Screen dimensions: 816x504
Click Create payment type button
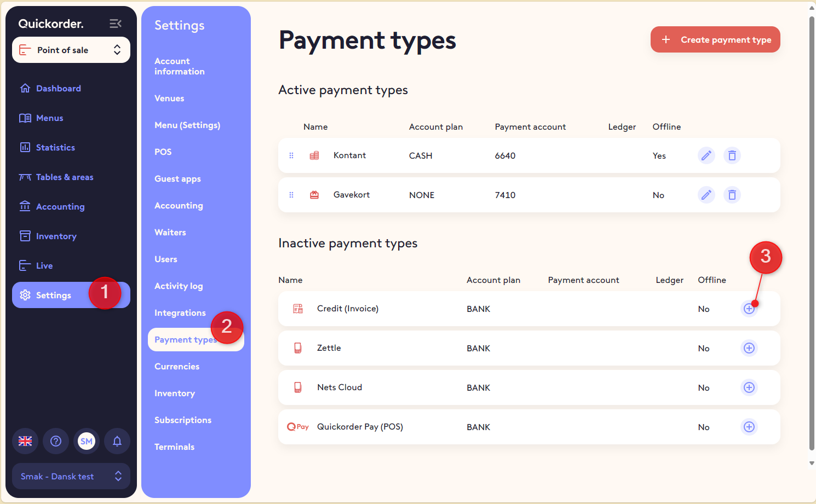715,39
